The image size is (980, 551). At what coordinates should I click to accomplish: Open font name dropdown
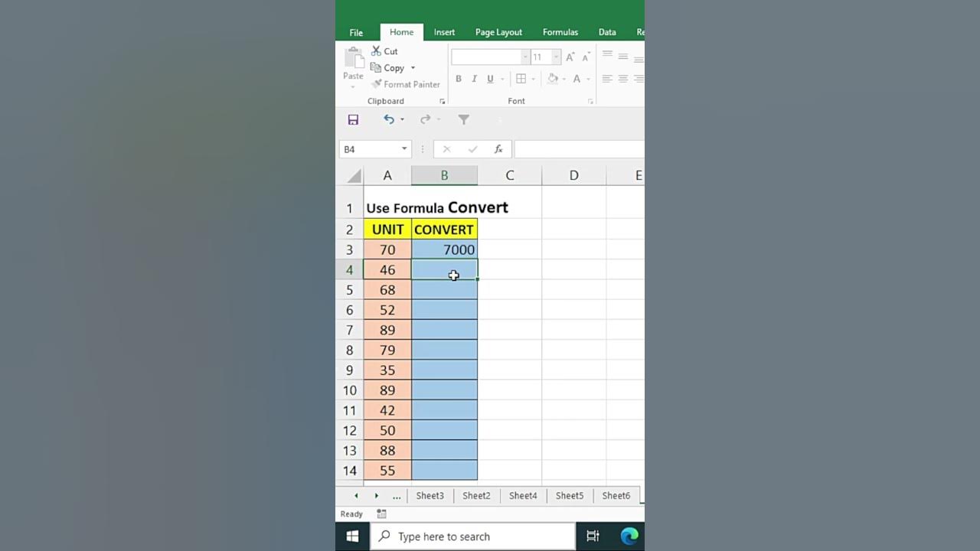(525, 57)
